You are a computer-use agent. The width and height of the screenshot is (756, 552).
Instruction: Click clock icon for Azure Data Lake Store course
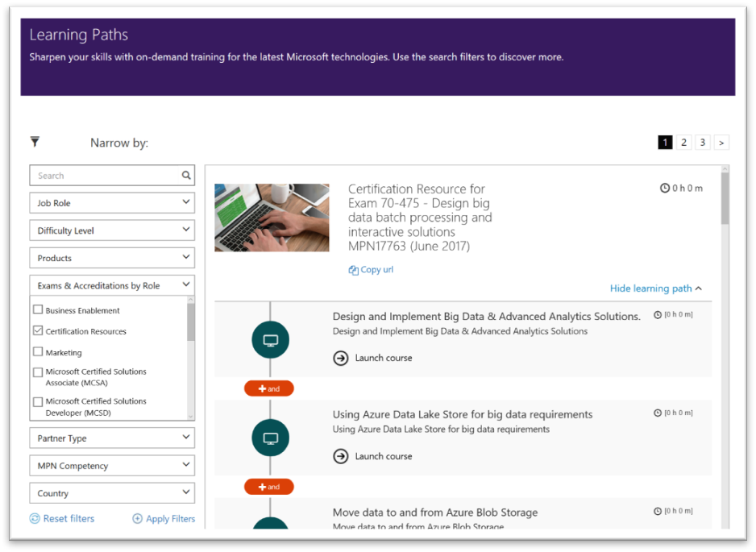pyautogui.click(x=658, y=413)
